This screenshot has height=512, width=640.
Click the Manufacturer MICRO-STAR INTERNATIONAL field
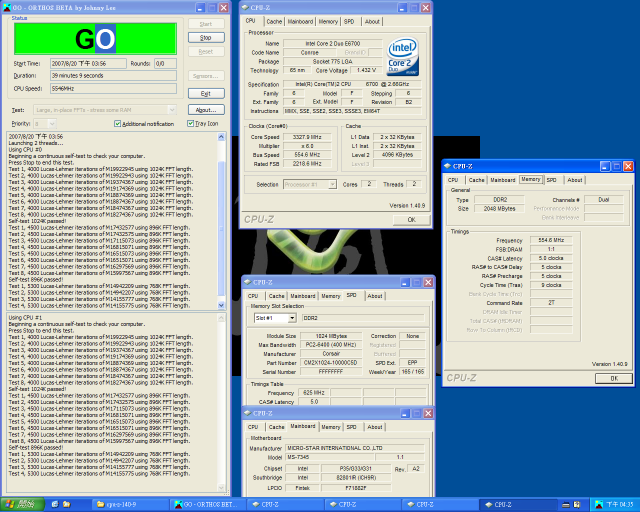(354, 448)
